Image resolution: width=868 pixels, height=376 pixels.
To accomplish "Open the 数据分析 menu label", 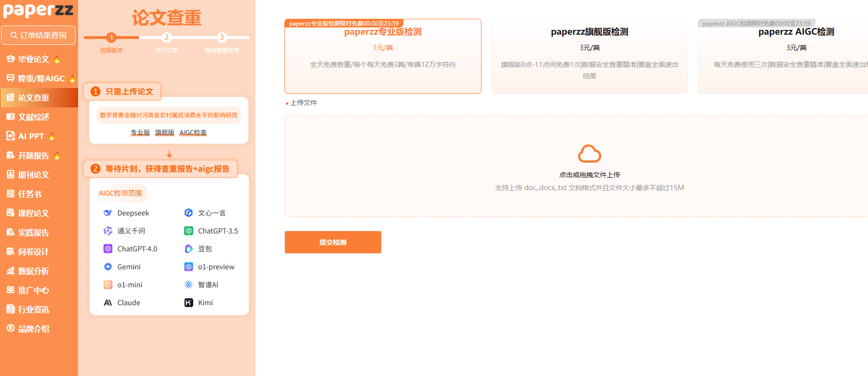I will point(34,271).
